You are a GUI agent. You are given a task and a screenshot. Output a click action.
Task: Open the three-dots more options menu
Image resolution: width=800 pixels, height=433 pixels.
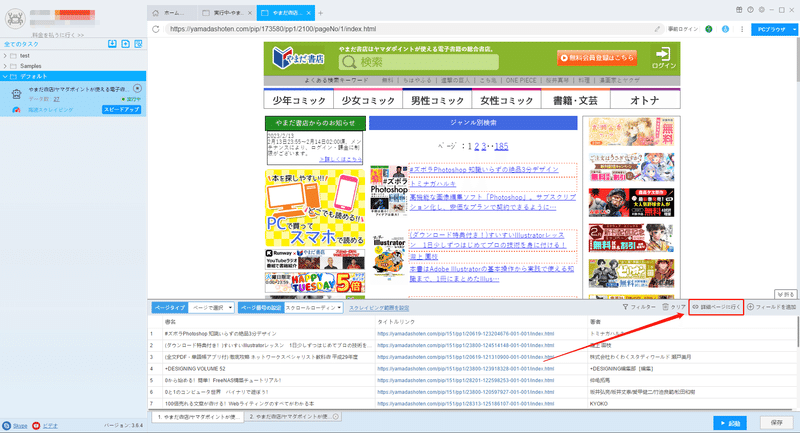click(x=742, y=29)
